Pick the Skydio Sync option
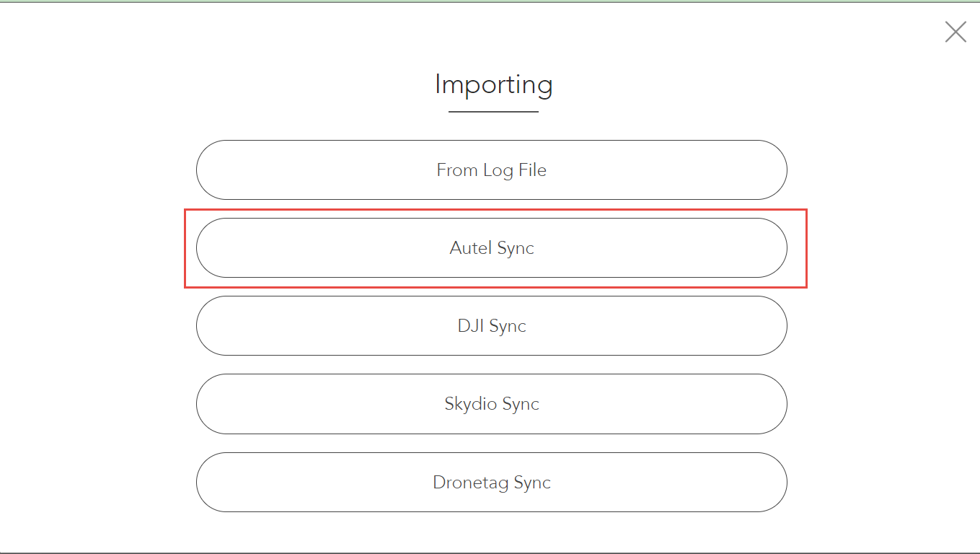This screenshot has height=554, width=980. [491, 404]
